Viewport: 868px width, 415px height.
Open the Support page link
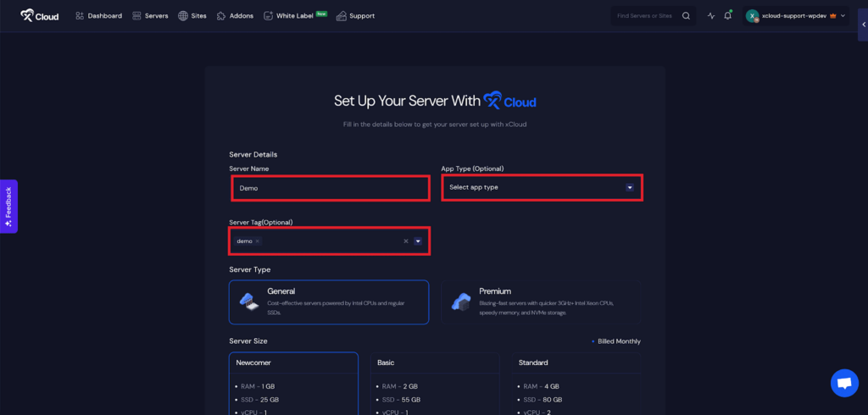tap(355, 15)
